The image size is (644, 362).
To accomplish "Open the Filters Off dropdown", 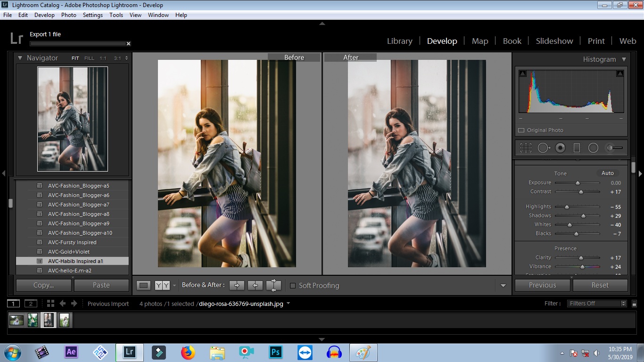I will click(597, 304).
